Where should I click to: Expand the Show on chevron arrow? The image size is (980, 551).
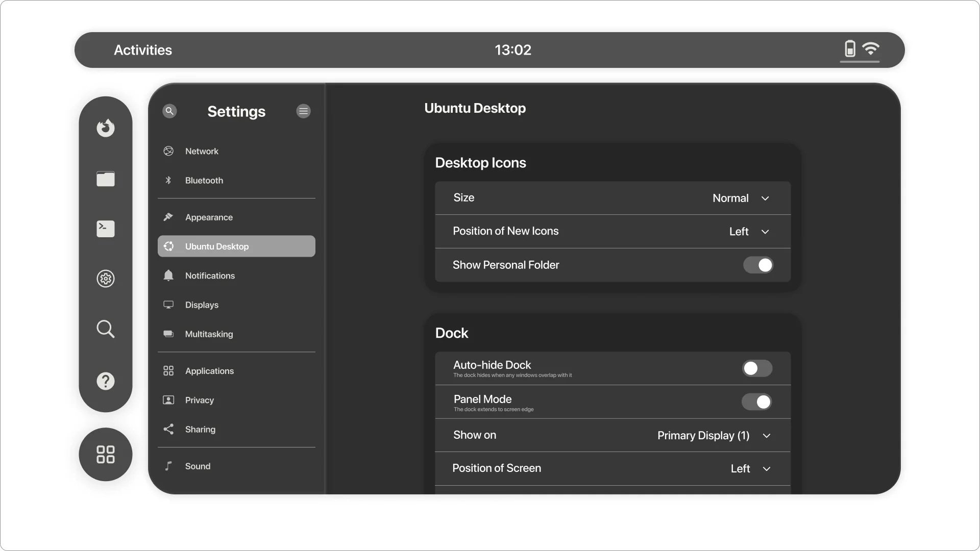pos(767,436)
